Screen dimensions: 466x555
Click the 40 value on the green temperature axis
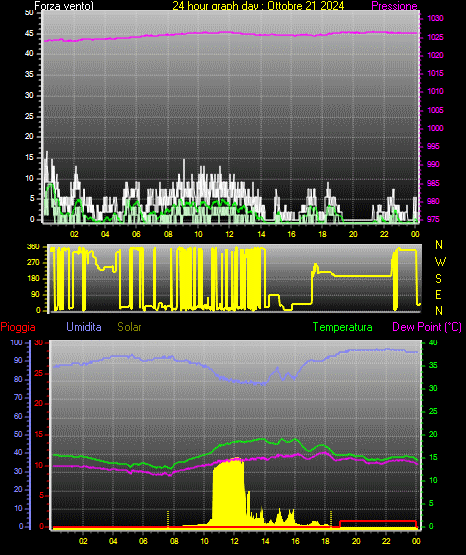433,342
